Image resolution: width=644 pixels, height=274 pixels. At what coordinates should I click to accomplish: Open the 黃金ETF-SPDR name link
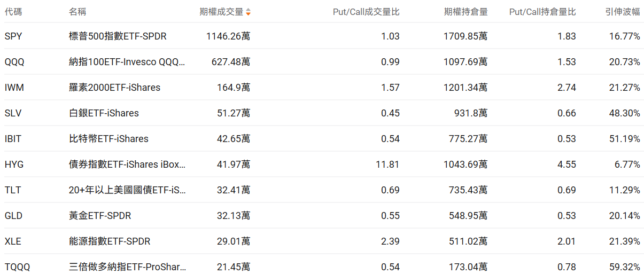100,216
